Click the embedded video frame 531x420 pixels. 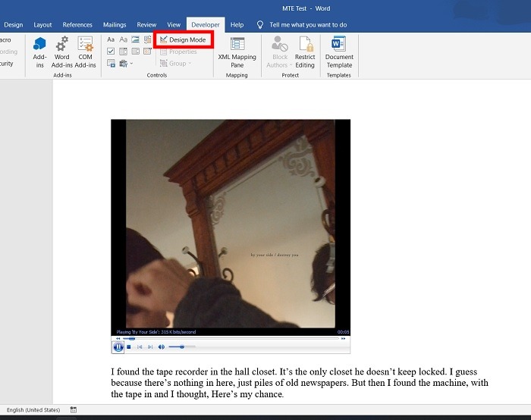231,224
